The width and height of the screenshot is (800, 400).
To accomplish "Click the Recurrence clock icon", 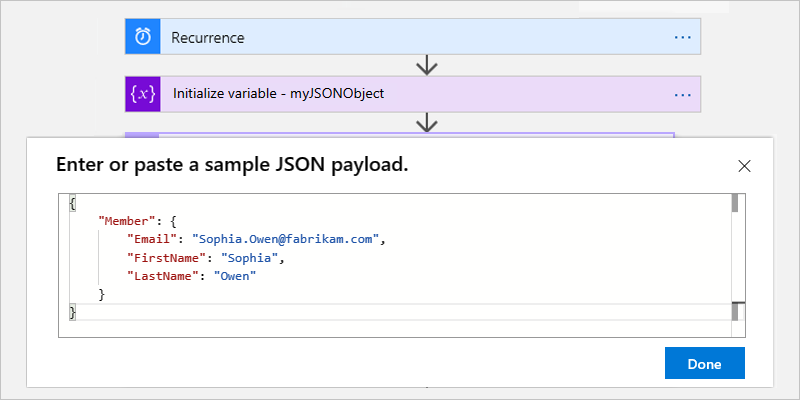I will coord(143,37).
